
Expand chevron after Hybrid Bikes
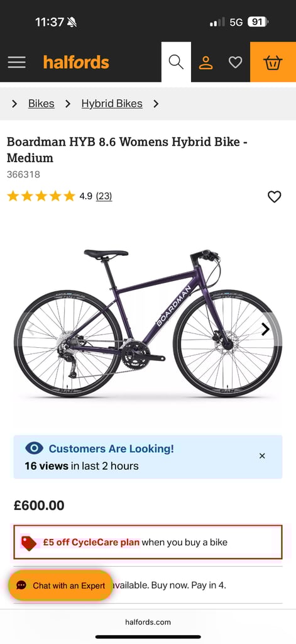coord(156,104)
